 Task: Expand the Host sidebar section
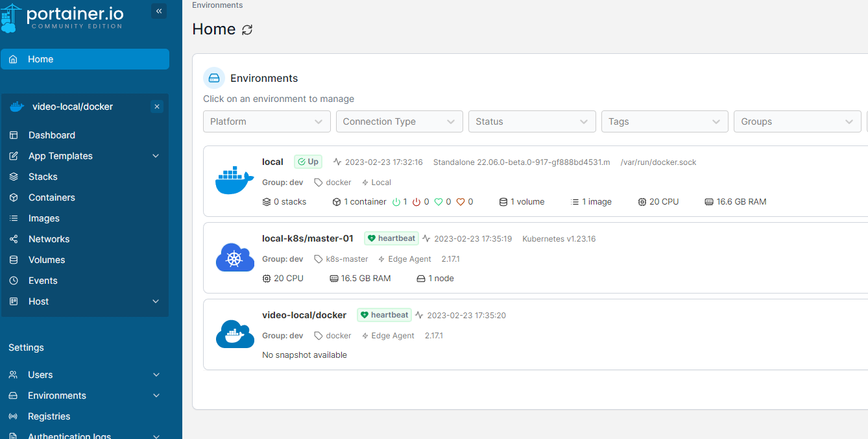click(155, 301)
